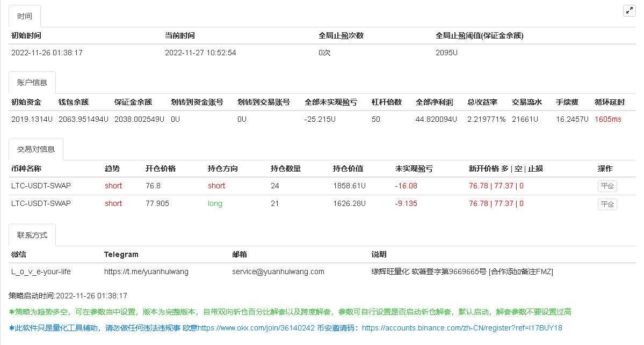The width and height of the screenshot is (644, 345).
Task: Click the 2063.951494U wallet balance value
Action: (x=83, y=119)
